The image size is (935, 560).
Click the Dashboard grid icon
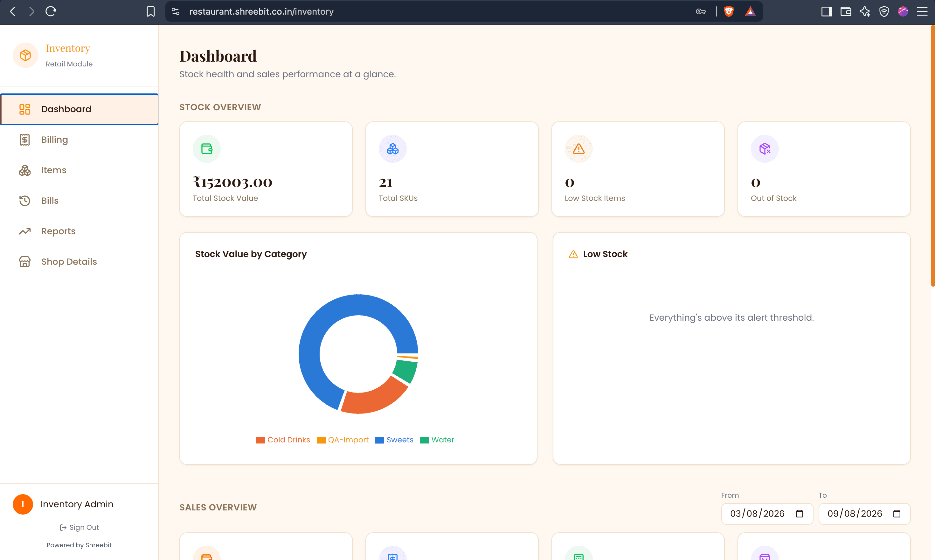click(25, 109)
